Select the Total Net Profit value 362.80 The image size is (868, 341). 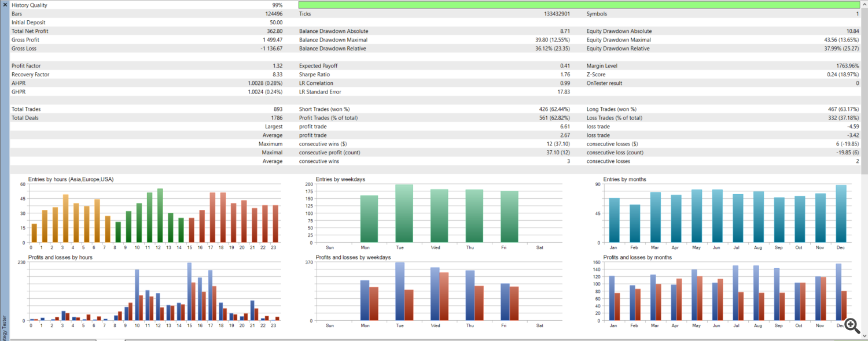point(274,31)
